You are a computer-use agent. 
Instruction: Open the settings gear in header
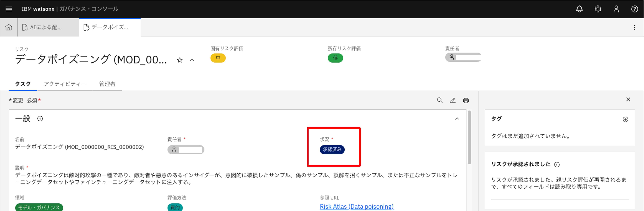[598, 9]
